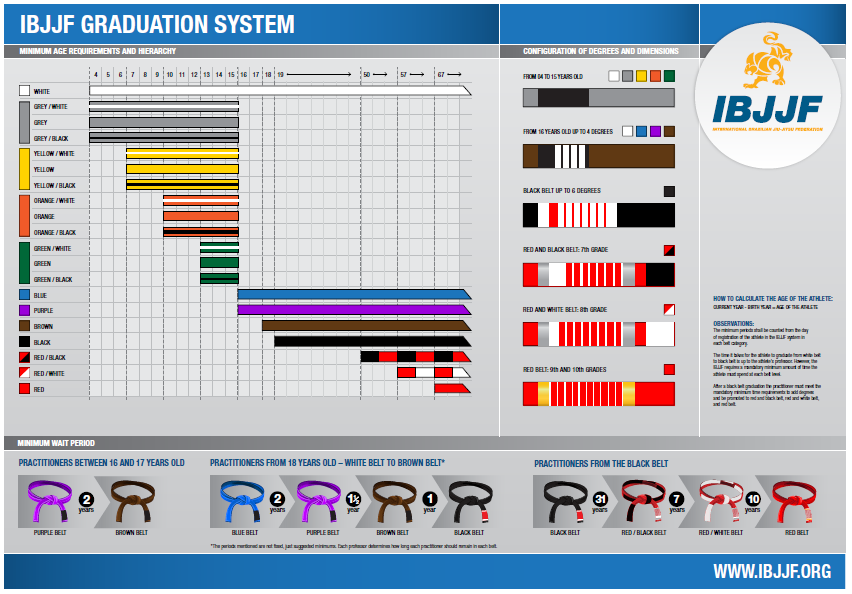This screenshot has height=594, width=852.
Task: Click the 31 years wait circle
Action: tap(600, 499)
